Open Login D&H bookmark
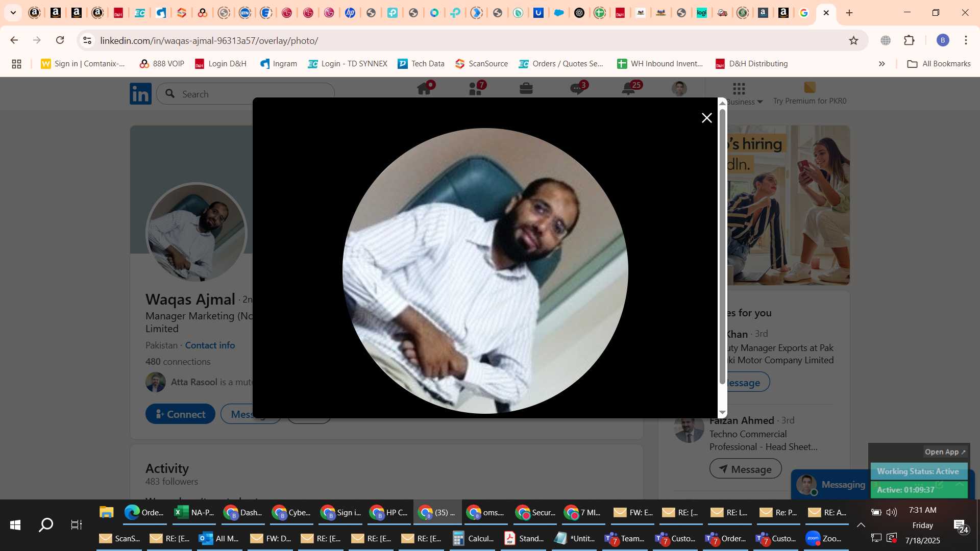Image resolution: width=980 pixels, height=551 pixels. pos(220,64)
